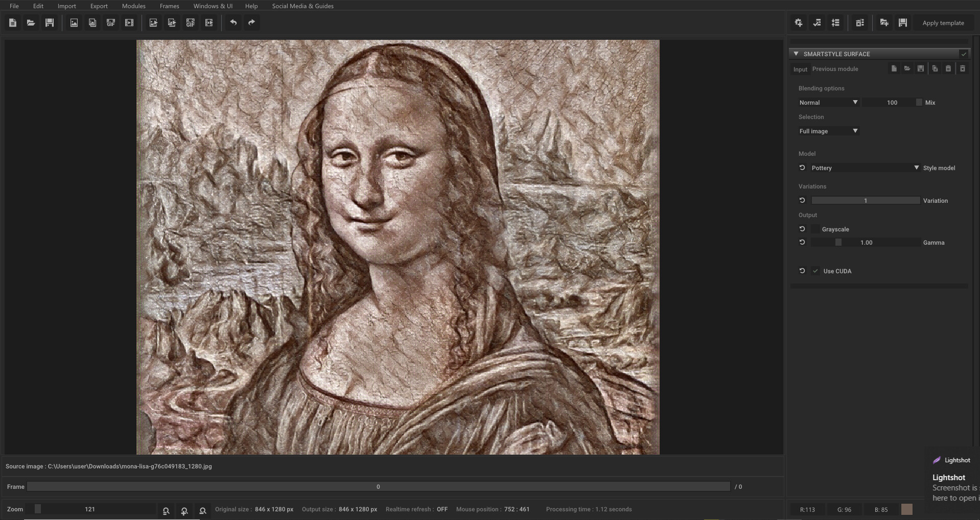Screen dimensions: 980x520
Task: Open the Modules menu
Action: coord(133,6)
